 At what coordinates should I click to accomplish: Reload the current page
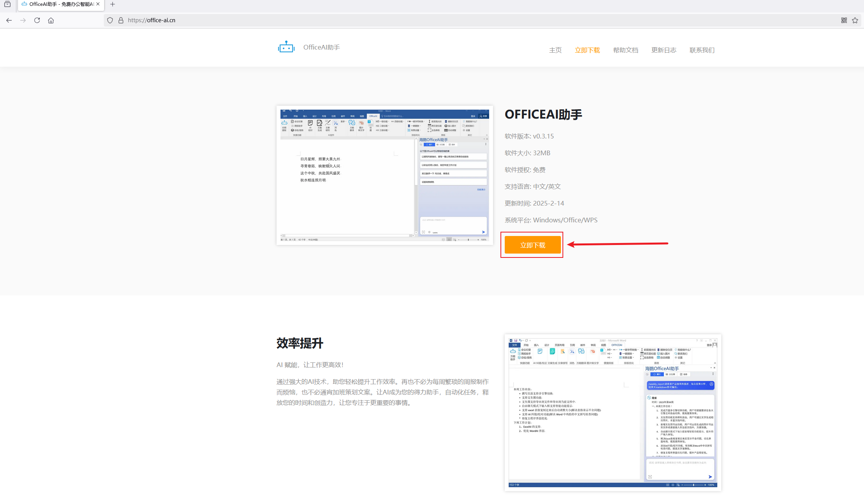point(37,20)
